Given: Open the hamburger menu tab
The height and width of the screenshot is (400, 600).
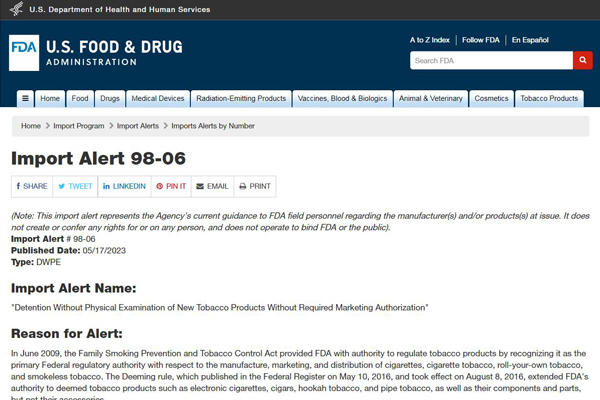Looking at the screenshot, I should (x=25, y=98).
